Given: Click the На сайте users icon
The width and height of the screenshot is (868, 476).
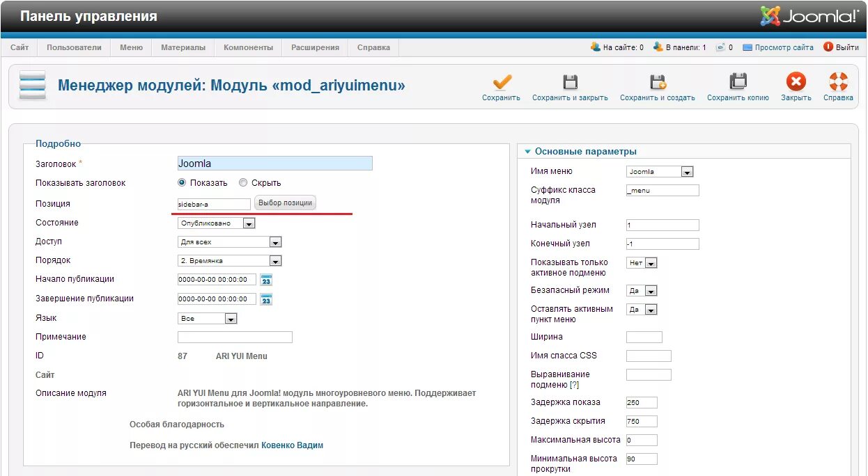Looking at the screenshot, I should tap(596, 47).
